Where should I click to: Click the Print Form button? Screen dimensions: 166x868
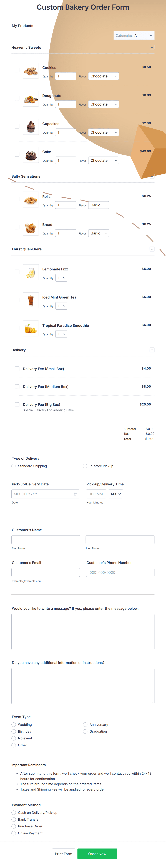[x=64, y=854]
